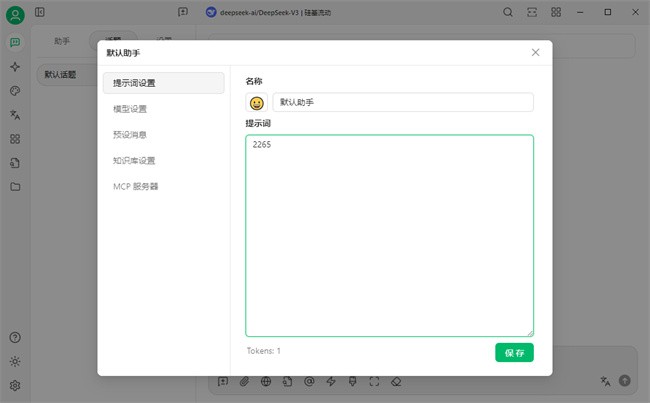
Task: Click the new topic icon in input toolbar
Action: 223,381
